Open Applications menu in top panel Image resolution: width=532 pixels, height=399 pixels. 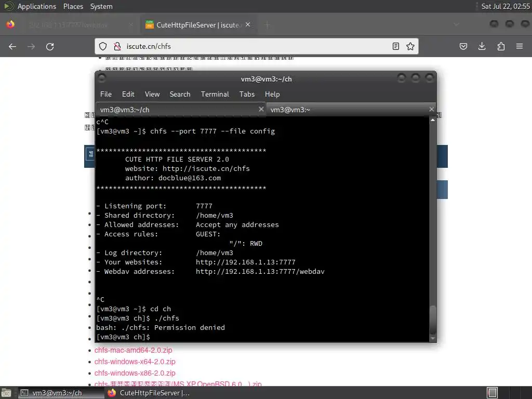click(37, 6)
